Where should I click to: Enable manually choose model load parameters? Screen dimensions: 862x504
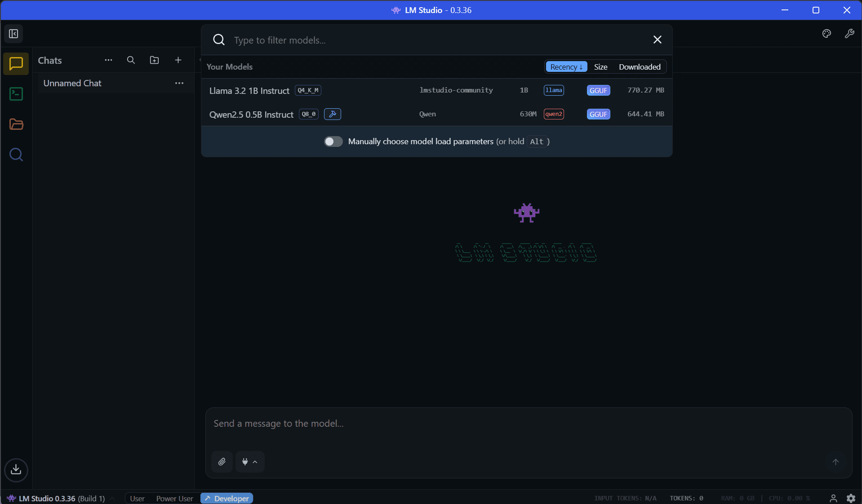pos(333,141)
